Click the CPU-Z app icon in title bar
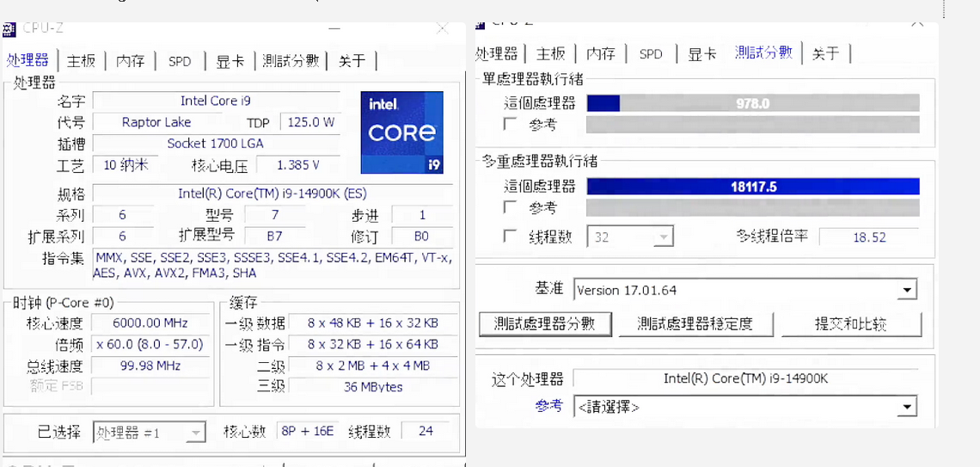 click(9, 29)
